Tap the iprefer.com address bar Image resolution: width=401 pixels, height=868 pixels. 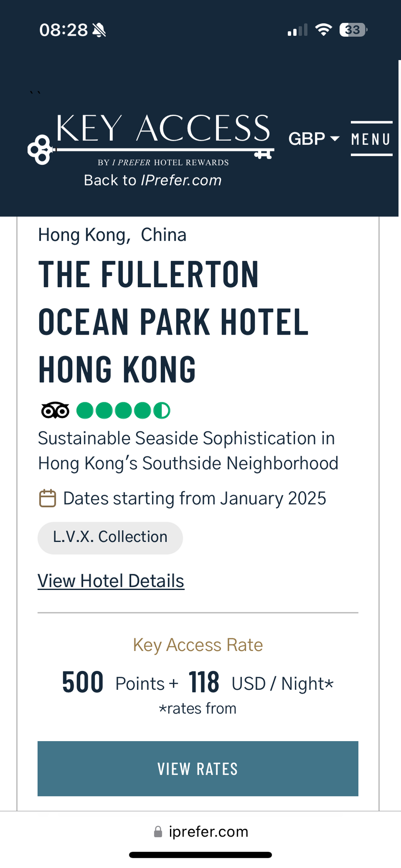[200, 831]
